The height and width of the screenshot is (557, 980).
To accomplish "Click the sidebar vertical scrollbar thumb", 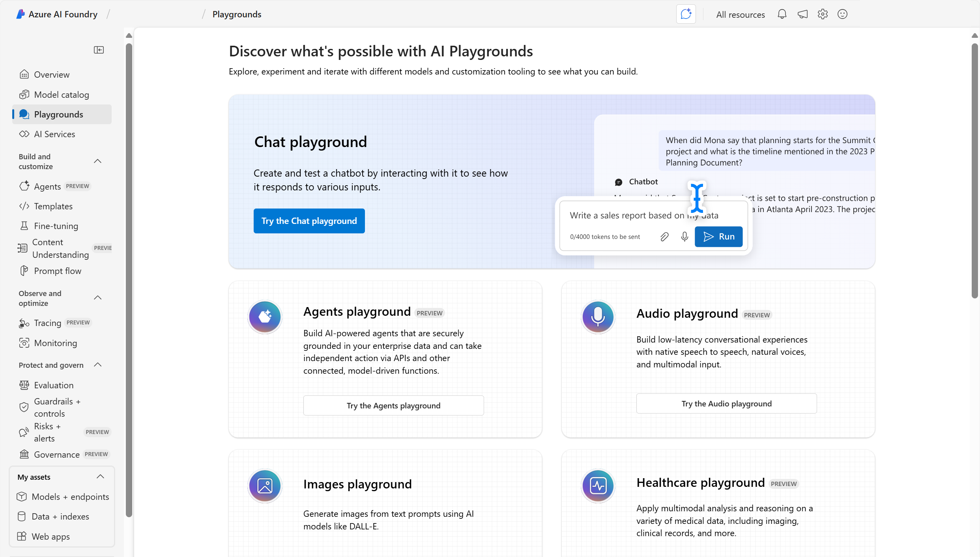I will pos(129,280).
